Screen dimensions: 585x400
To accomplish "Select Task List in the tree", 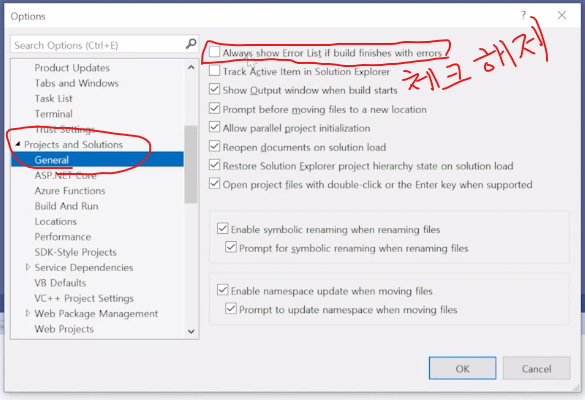I will pyautogui.click(x=53, y=99).
